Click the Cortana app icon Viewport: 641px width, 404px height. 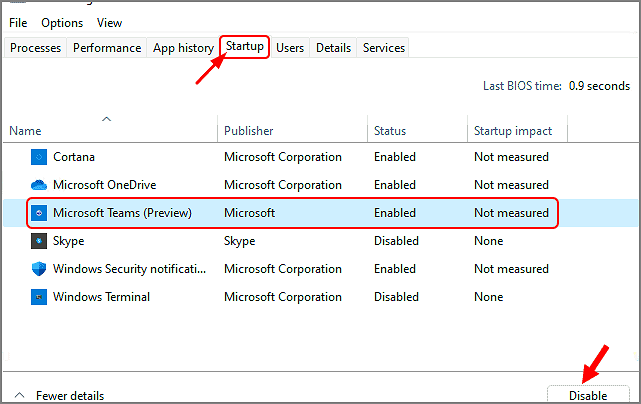tap(39, 157)
